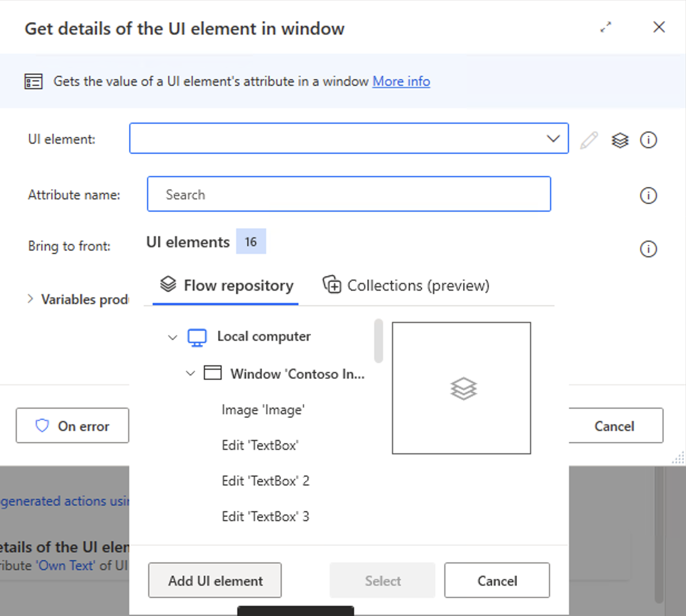Click the On error button

72,426
